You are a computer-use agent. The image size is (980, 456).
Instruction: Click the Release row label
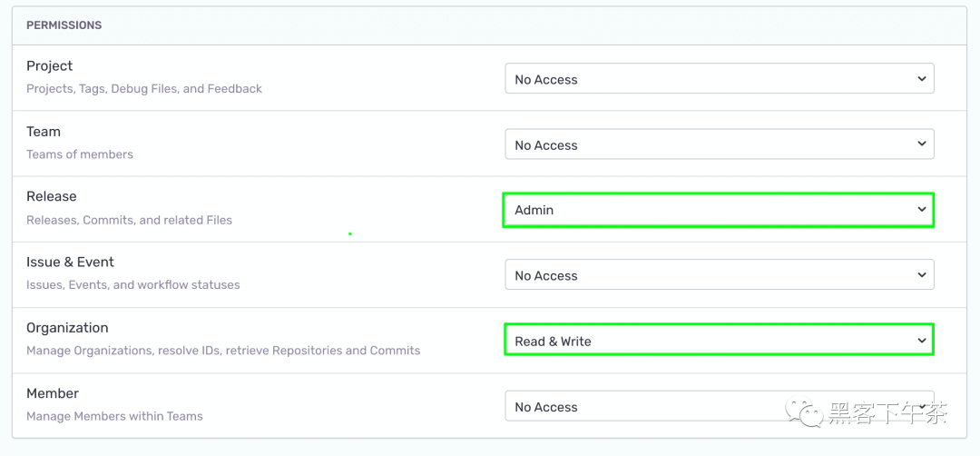pyautogui.click(x=51, y=196)
